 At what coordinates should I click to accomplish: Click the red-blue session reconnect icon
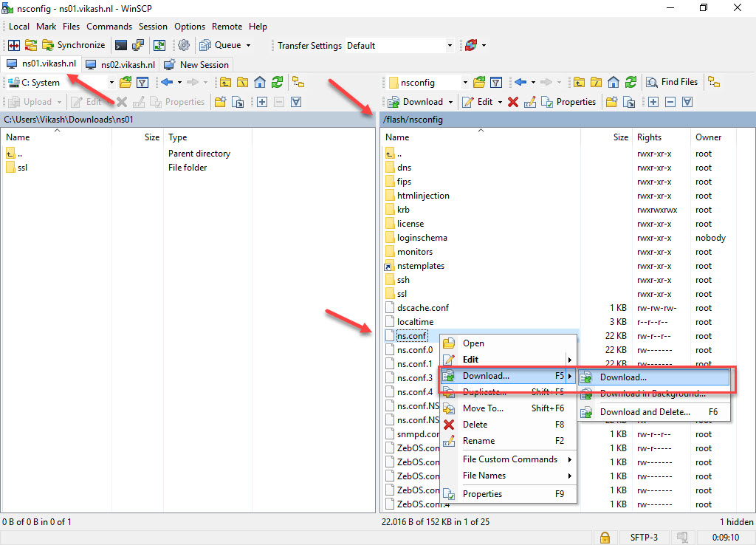click(x=471, y=45)
